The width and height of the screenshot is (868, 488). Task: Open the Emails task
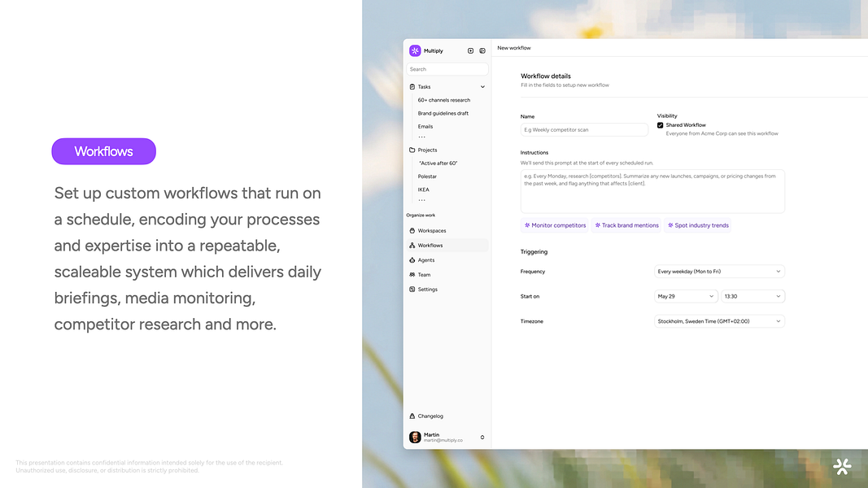coord(425,127)
